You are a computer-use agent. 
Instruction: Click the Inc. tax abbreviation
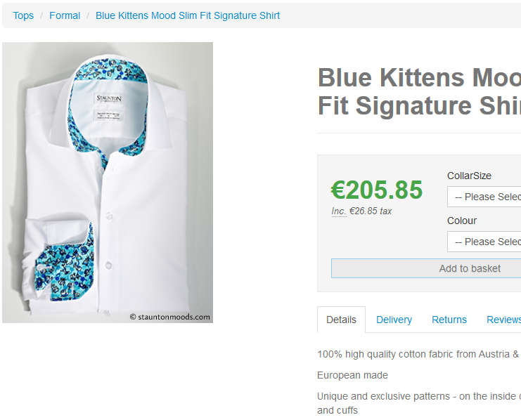click(339, 211)
